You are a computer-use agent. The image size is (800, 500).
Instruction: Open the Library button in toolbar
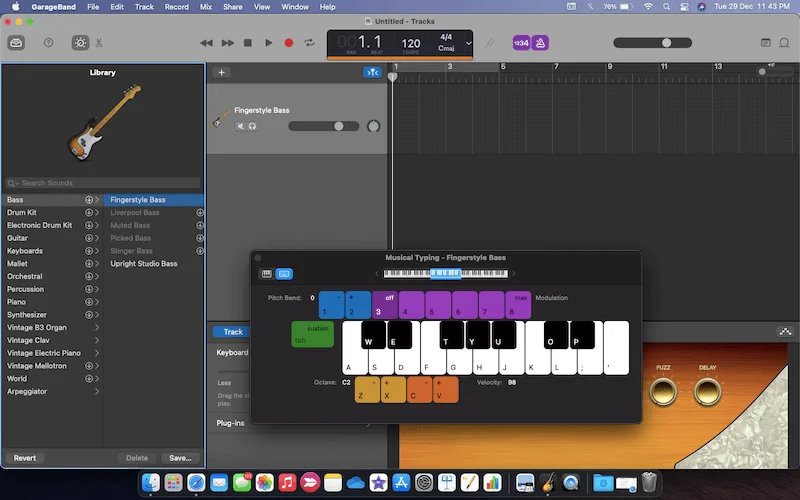tap(16, 43)
